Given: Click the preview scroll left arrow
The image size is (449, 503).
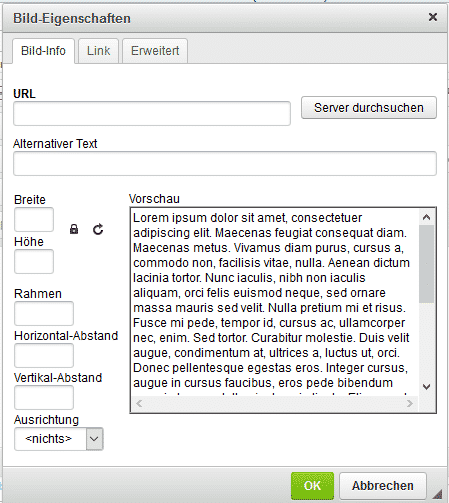Looking at the screenshot, I should [139, 403].
